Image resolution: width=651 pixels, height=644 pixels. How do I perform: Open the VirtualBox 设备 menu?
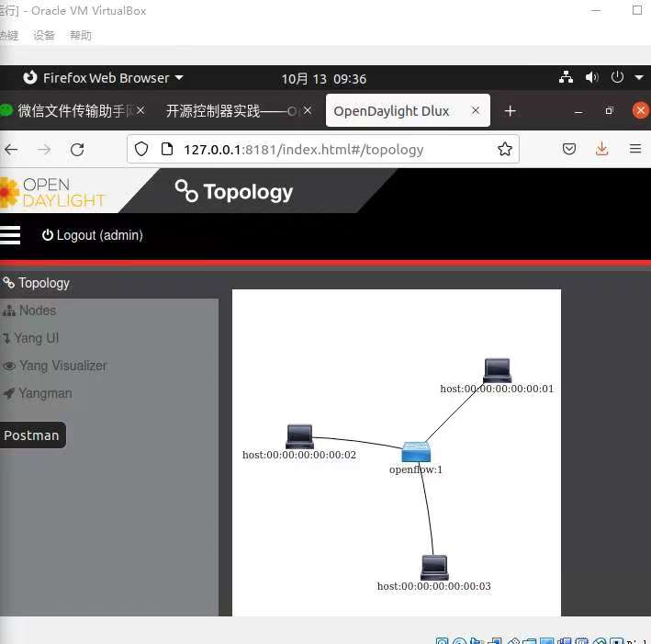[44, 35]
